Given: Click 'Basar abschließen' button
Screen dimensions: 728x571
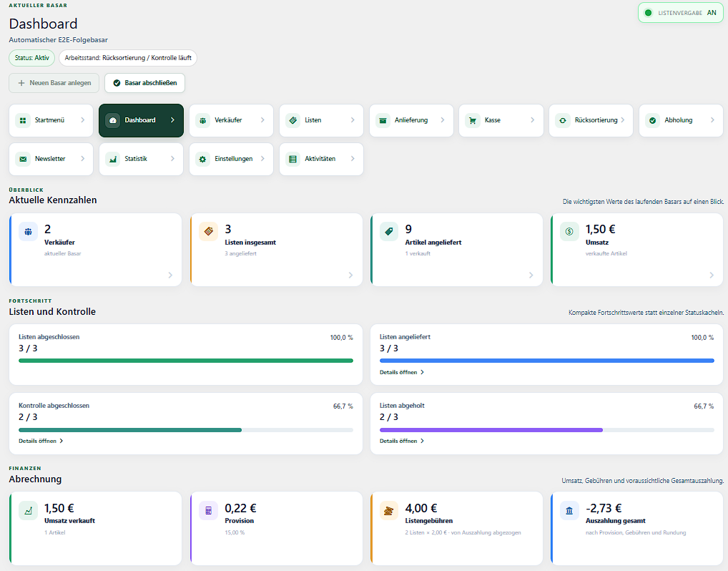Looking at the screenshot, I should (x=145, y=83).
